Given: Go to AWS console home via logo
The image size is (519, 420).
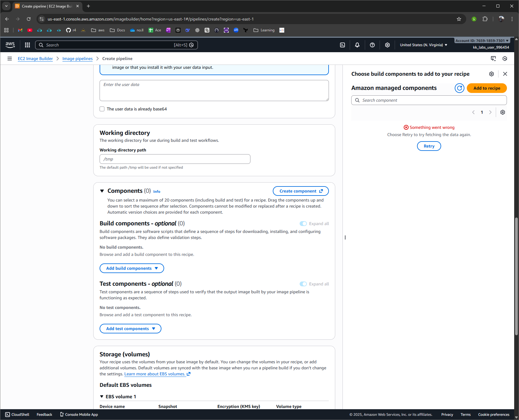Looking at the screenshot, I should pyautogui.click(x=10, y=45).
